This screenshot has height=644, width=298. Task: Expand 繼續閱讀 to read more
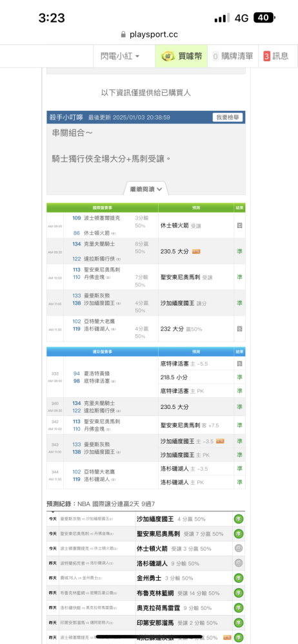point(146,189)
